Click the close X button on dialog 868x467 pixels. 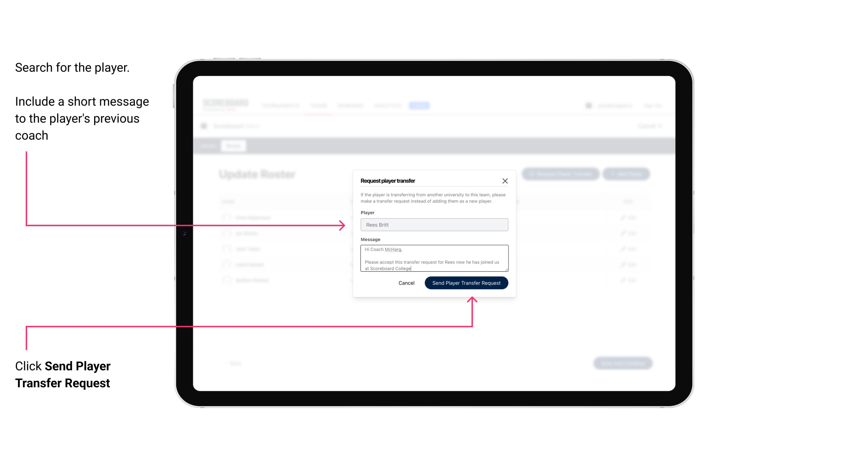[505, 181]
